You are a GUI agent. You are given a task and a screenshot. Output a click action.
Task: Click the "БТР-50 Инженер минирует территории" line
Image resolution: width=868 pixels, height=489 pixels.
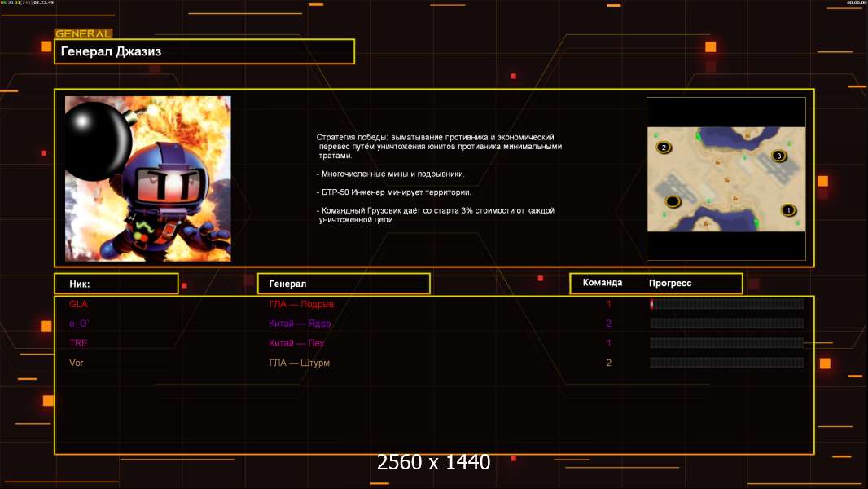pos(394,192)
